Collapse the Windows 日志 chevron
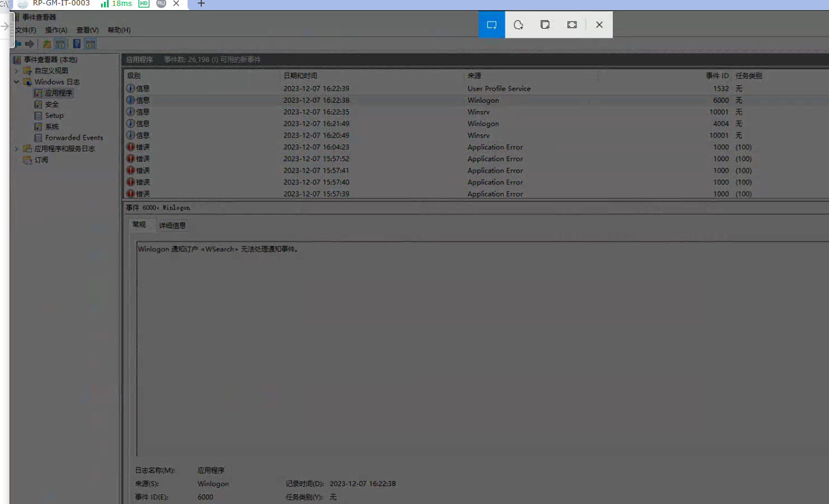Screen dimensions: 829x504 point(17,82)
